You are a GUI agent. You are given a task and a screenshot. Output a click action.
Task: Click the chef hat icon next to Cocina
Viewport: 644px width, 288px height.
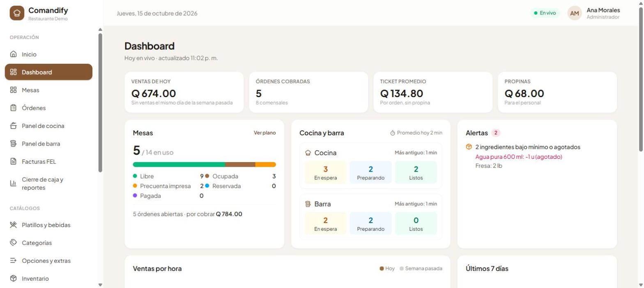(308, 153)
